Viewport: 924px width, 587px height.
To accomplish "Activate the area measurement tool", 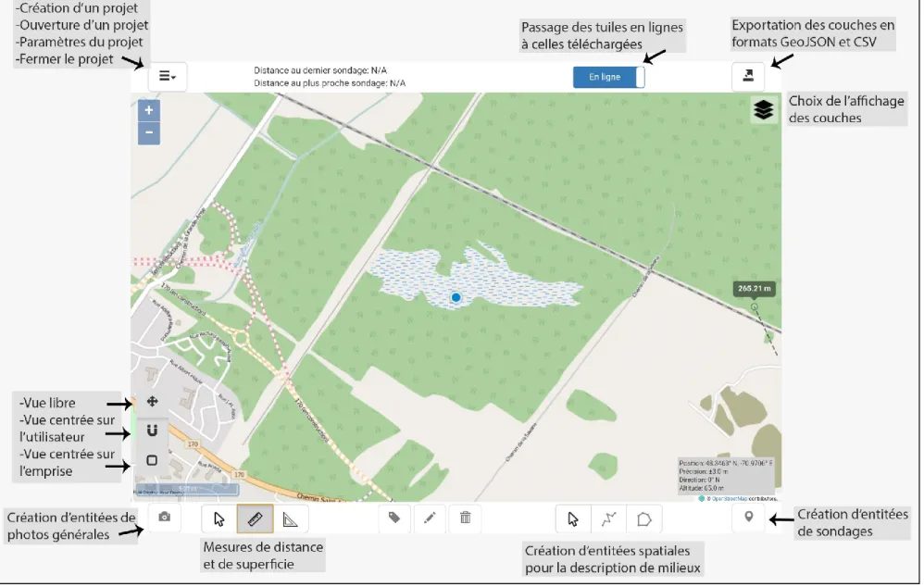I will 291,519.
